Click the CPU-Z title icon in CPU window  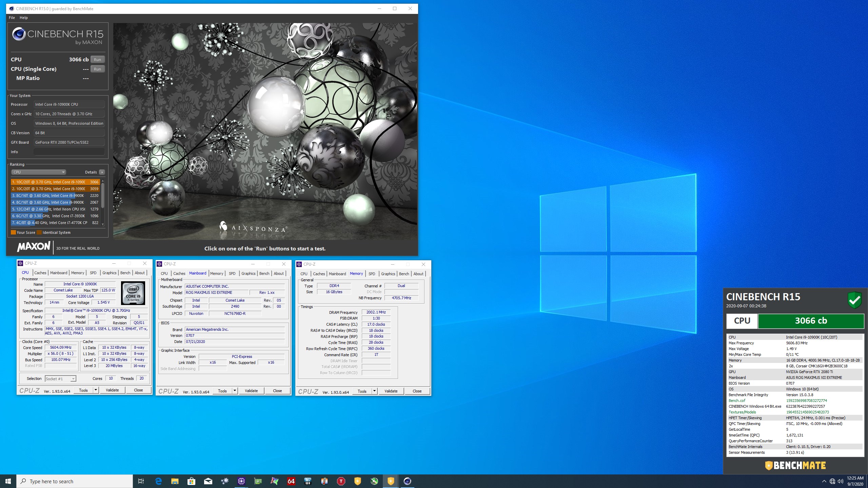[x=20, y=263]
